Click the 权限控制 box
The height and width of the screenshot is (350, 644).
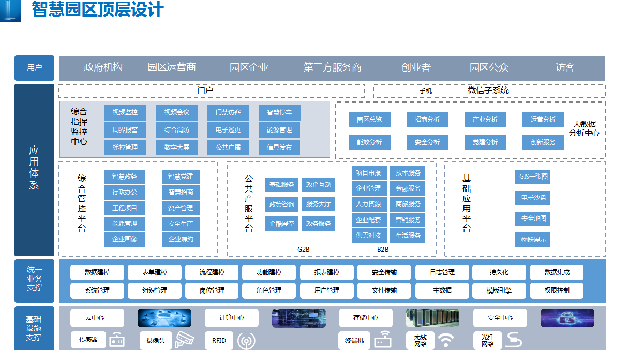click(557, 290)
